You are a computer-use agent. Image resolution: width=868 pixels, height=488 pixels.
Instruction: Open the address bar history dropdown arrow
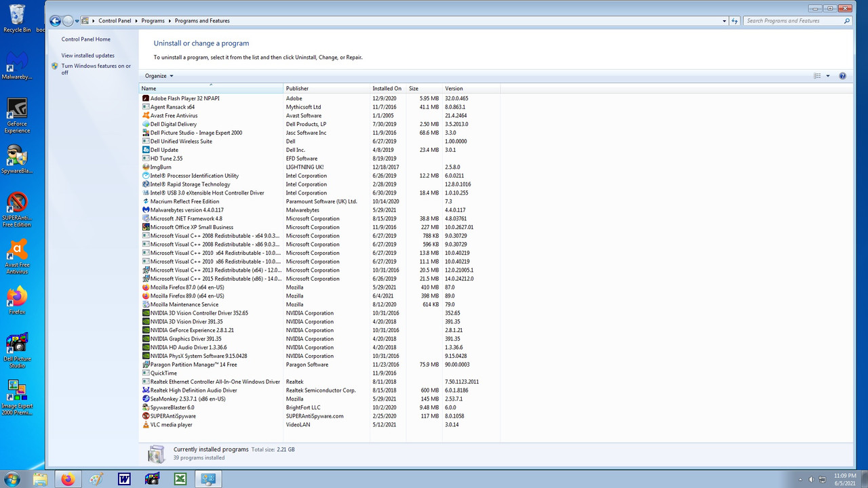(x=724, y=21)
